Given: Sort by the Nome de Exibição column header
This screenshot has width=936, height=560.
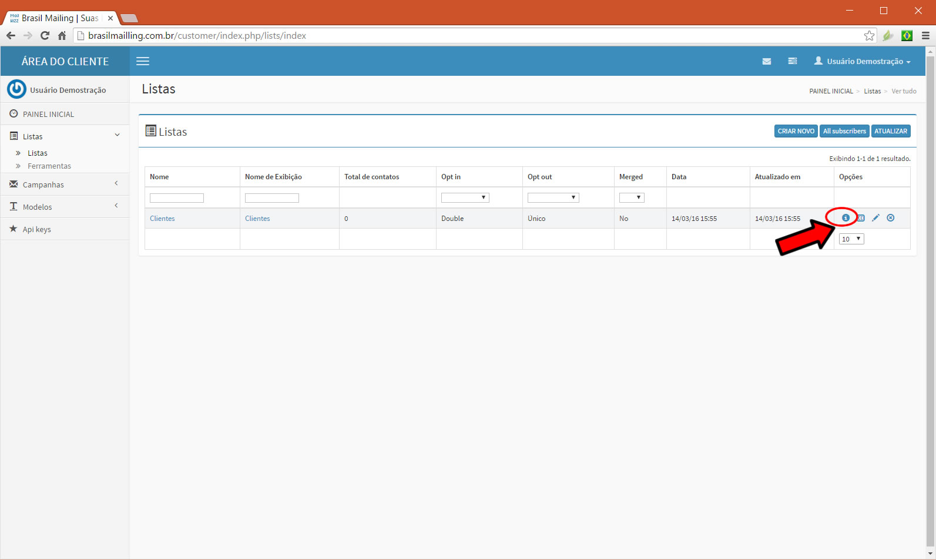Looking at the screenshot, I should point(273,177).
